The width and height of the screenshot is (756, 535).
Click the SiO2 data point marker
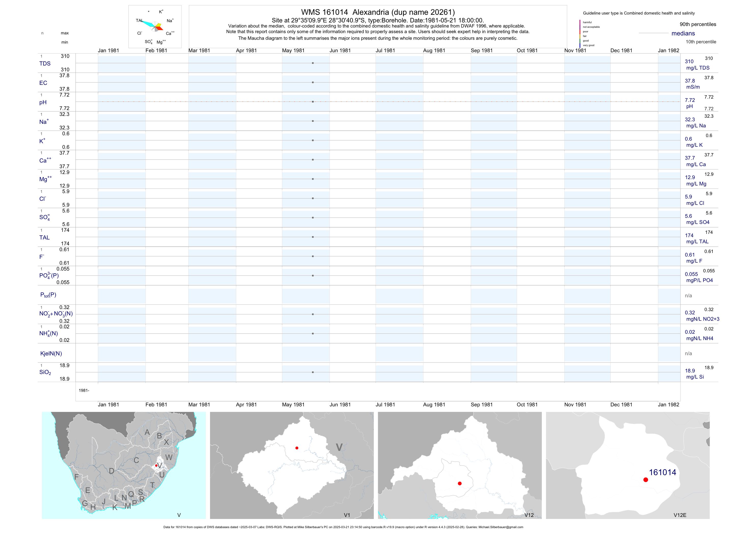(x=312, y=372)
